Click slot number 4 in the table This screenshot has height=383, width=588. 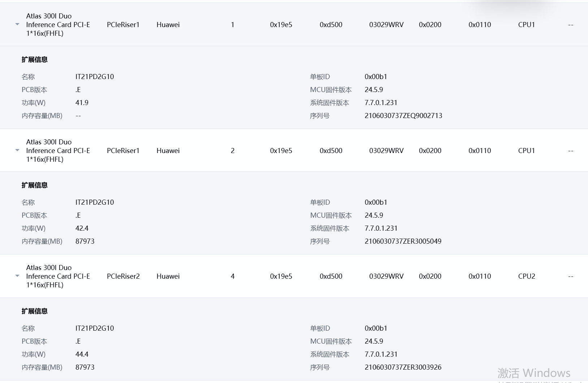(233, 276)
